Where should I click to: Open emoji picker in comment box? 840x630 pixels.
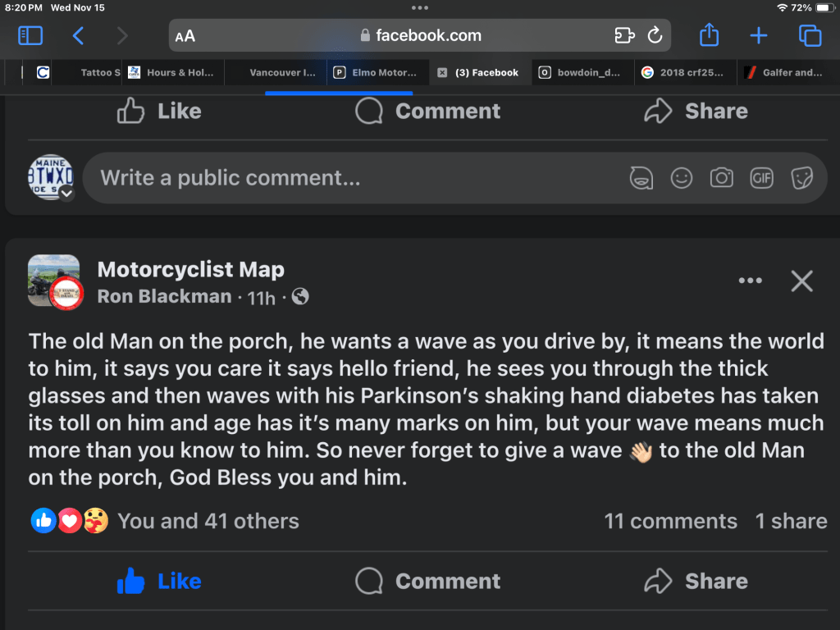[x=682, y=178]
